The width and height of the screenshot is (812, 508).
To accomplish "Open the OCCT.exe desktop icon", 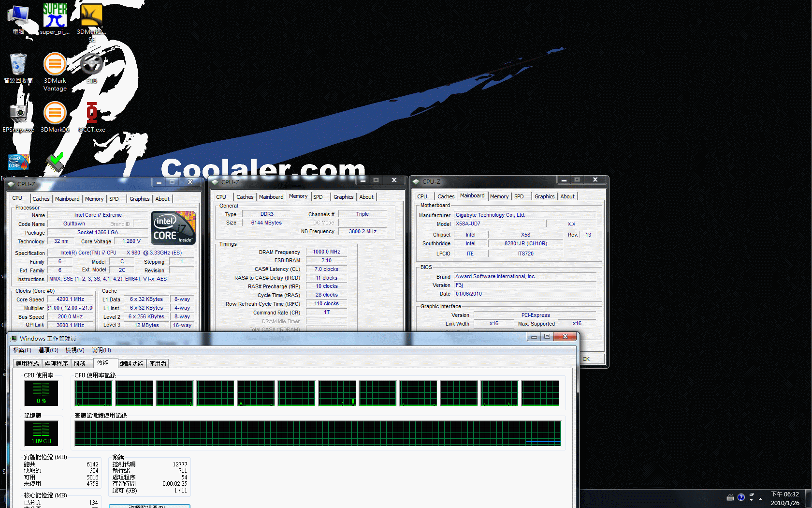I will pyautogui.click(x=92, y=117).
